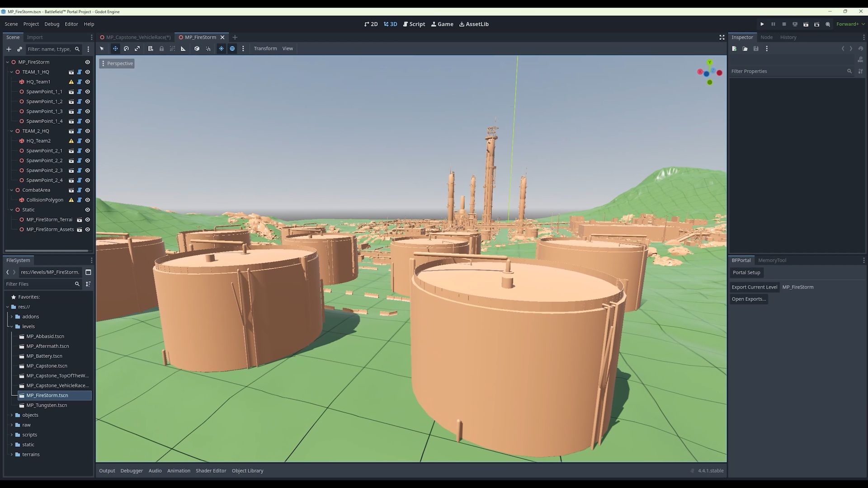The width and height of the screenshot is (868, 488).
Task: Activate the Select mode arrow tool
Action: [102, 48]
